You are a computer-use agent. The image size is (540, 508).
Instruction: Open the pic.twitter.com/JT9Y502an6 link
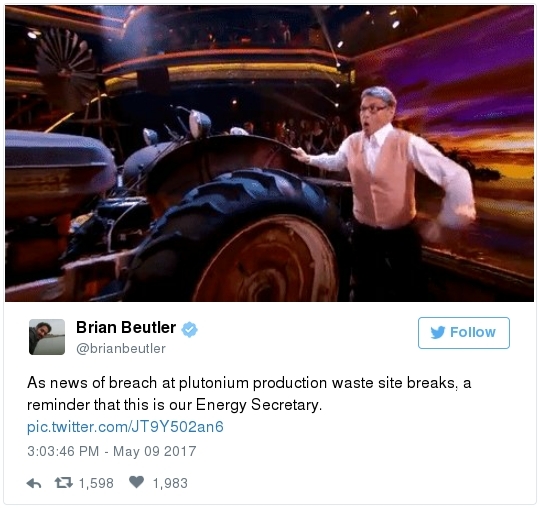tap(125, 427)
